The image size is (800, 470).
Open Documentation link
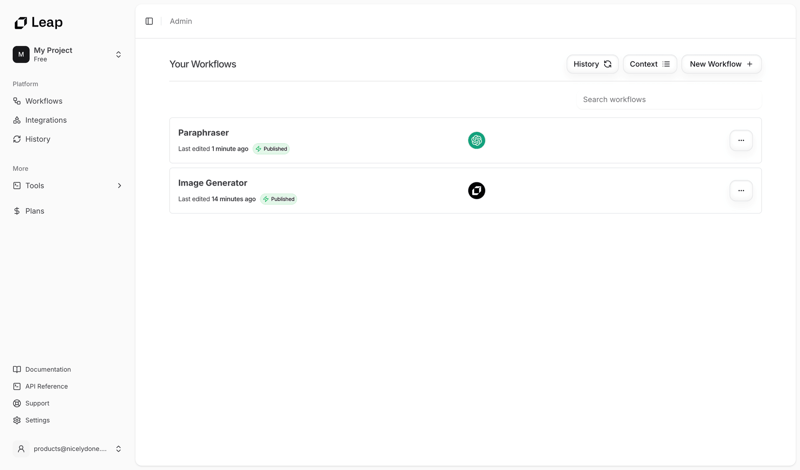pyautogui.click(x=48, y=369)
